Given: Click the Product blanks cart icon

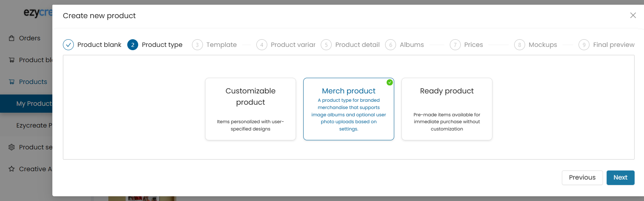Looking at the screenshot, I should (12, 60).
